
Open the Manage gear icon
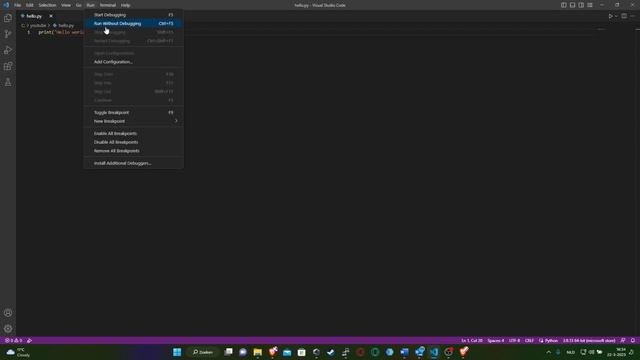8,329
